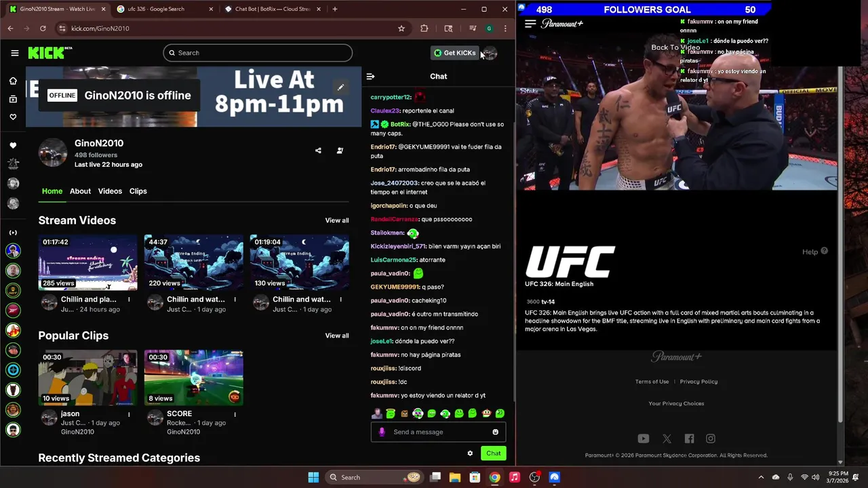Play the SCORE clip thumbnail
This screenshot has height=488, width=868.
point(193,378)
